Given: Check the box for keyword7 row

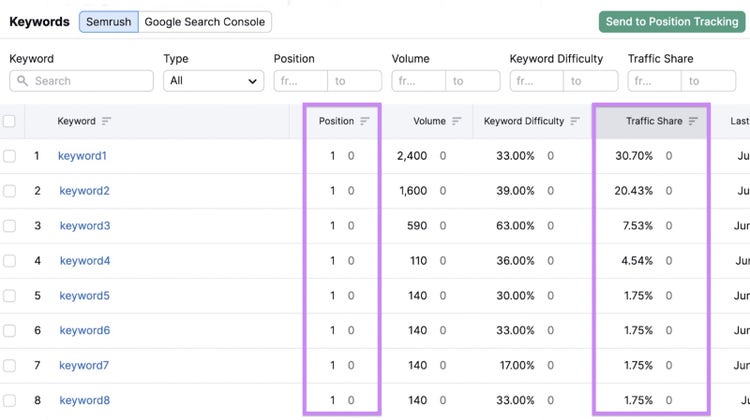Looking at the screenshot, I should [9, 365].
